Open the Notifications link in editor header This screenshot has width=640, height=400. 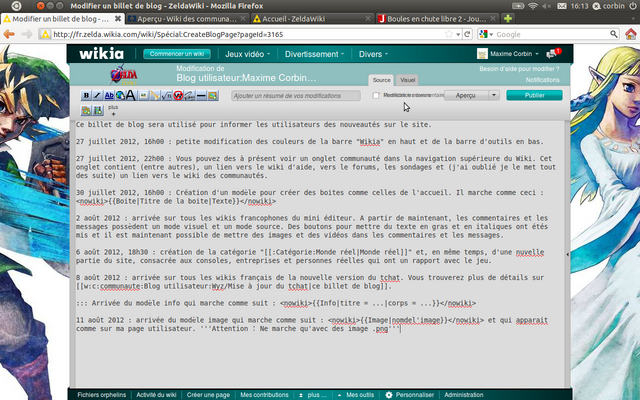click(x=542, y=80)
